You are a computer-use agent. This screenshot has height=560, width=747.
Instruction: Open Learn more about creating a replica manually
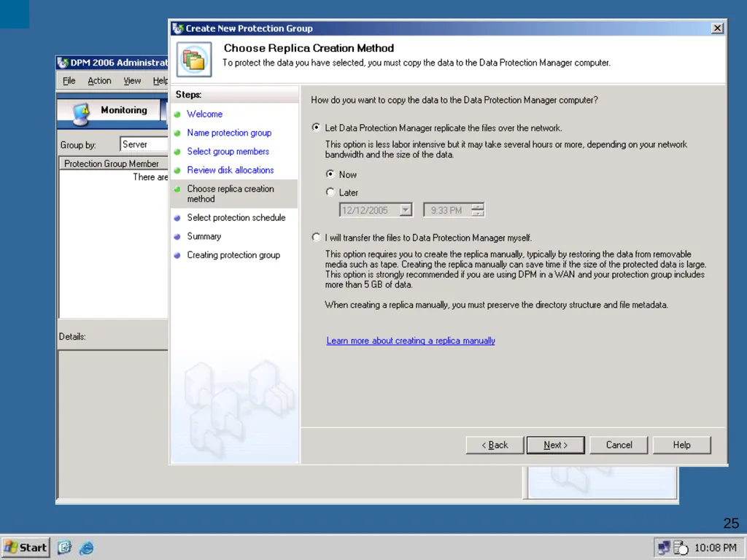coord(411,341)
